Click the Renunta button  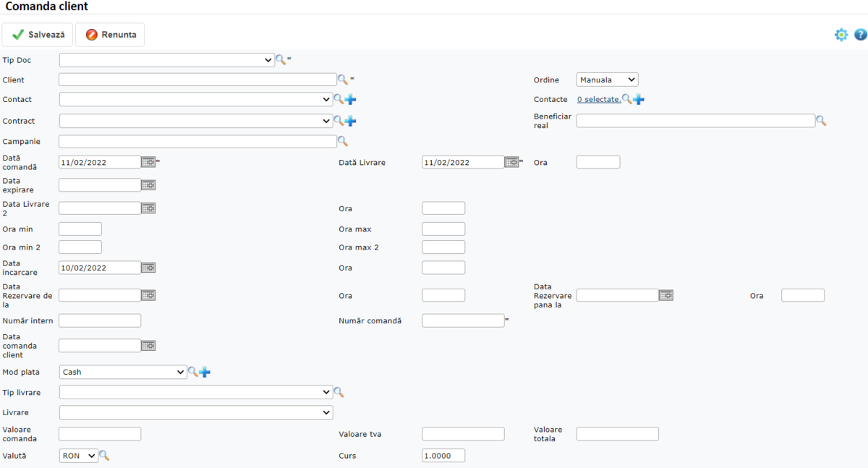(x=110, y=35)
